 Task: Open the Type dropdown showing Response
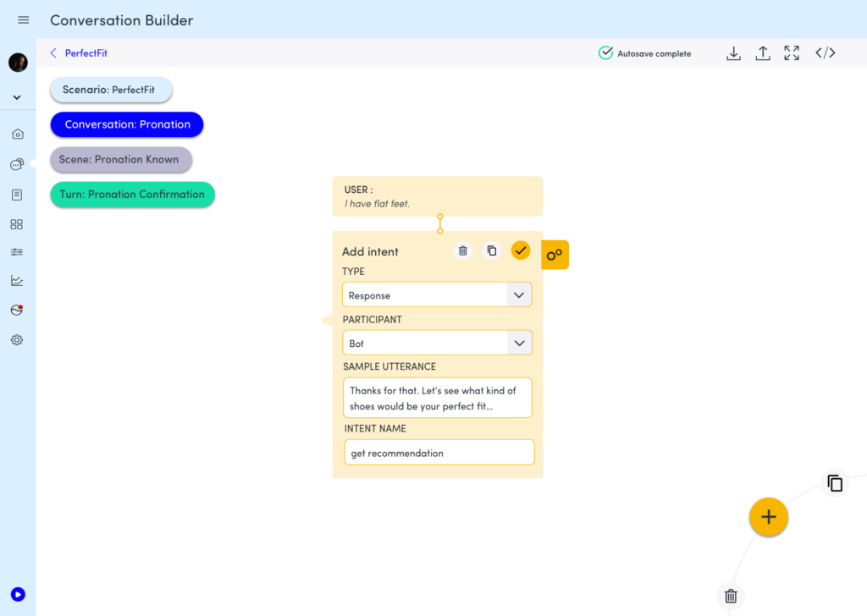coord(437,295)
